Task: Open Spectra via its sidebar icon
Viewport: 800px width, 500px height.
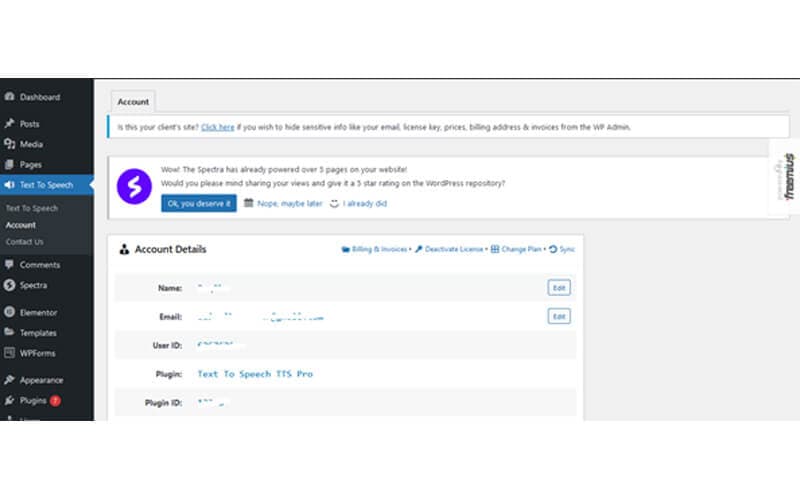Action: [x=9, y=285]
